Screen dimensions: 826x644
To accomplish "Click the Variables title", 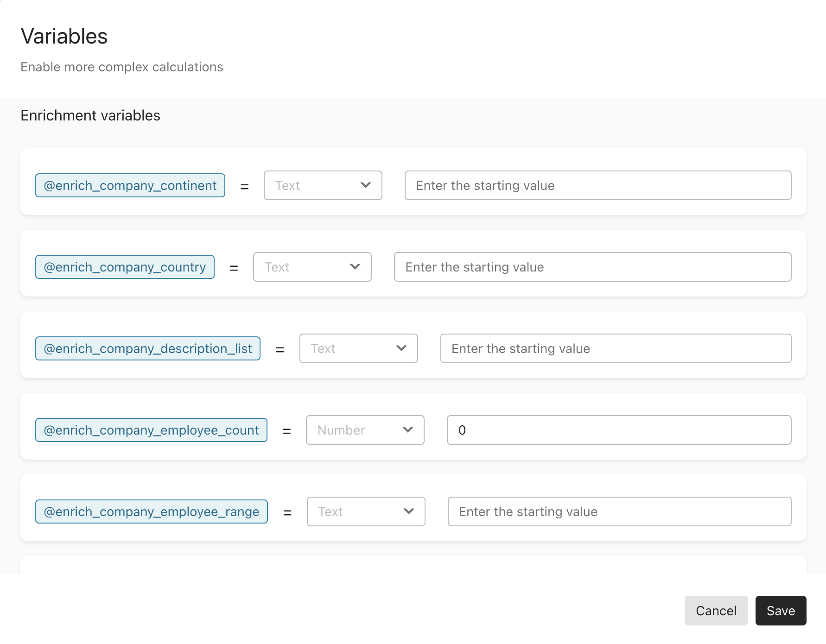I will (x=64, y=36).
